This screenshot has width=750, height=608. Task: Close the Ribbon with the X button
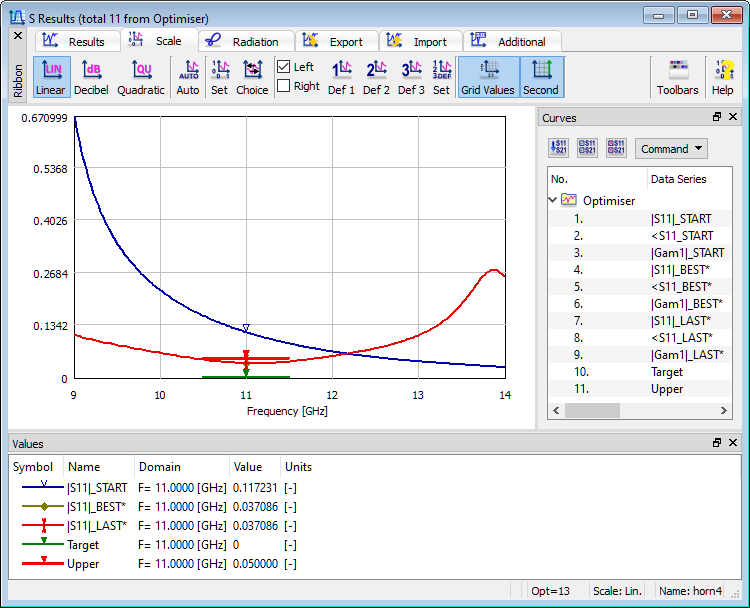(18, 36)
